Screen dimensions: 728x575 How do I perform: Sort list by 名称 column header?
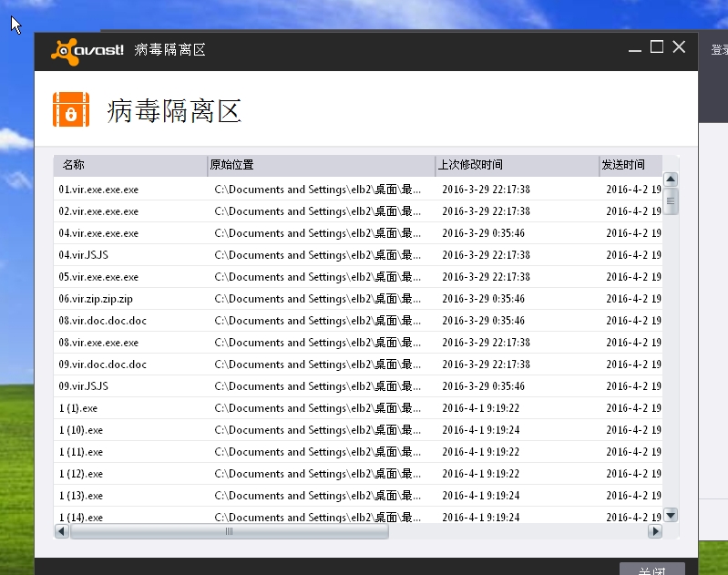[x=74, y=165]
